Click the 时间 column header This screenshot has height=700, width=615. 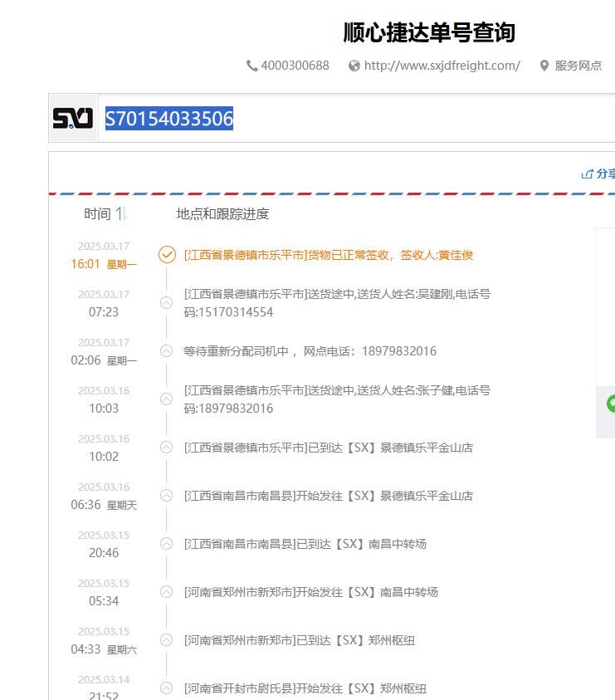(x=97, y=214)
